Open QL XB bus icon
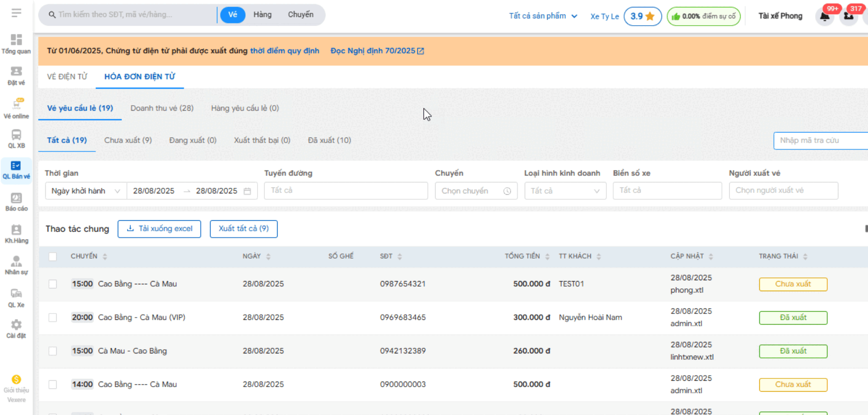868x415 pixels. click(16, 135)
